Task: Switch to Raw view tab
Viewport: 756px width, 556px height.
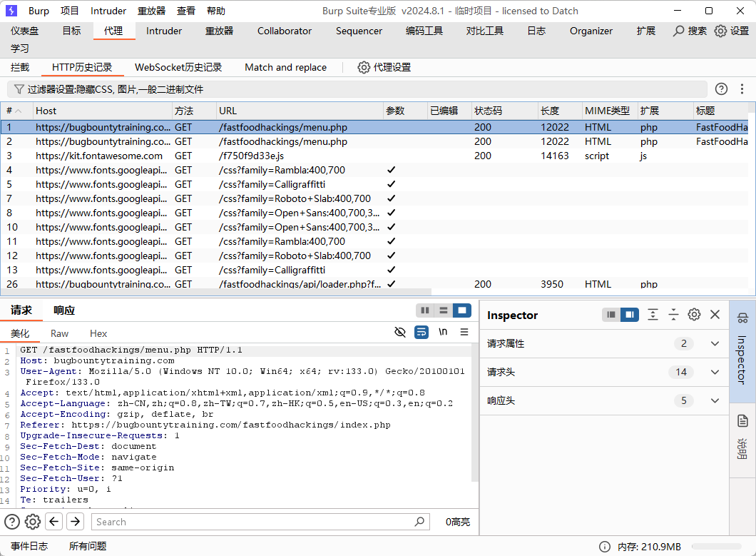Action: coord(59,333)
